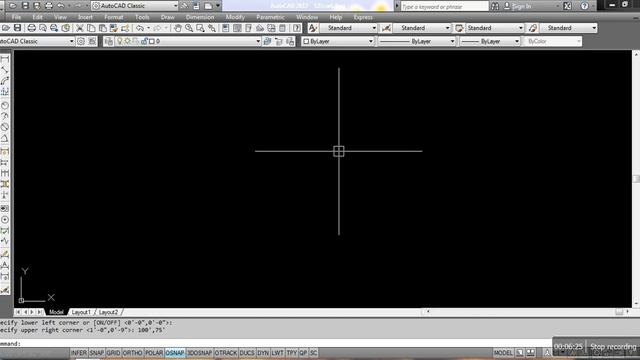Open the Dimension menu

pyautogui.click(x=200, y=17)
